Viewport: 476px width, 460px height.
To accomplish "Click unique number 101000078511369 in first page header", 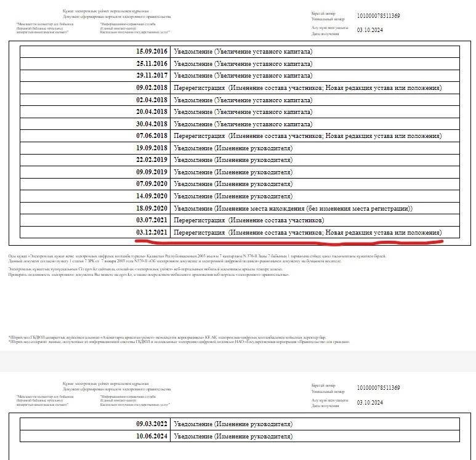I will tap(379, 15).
